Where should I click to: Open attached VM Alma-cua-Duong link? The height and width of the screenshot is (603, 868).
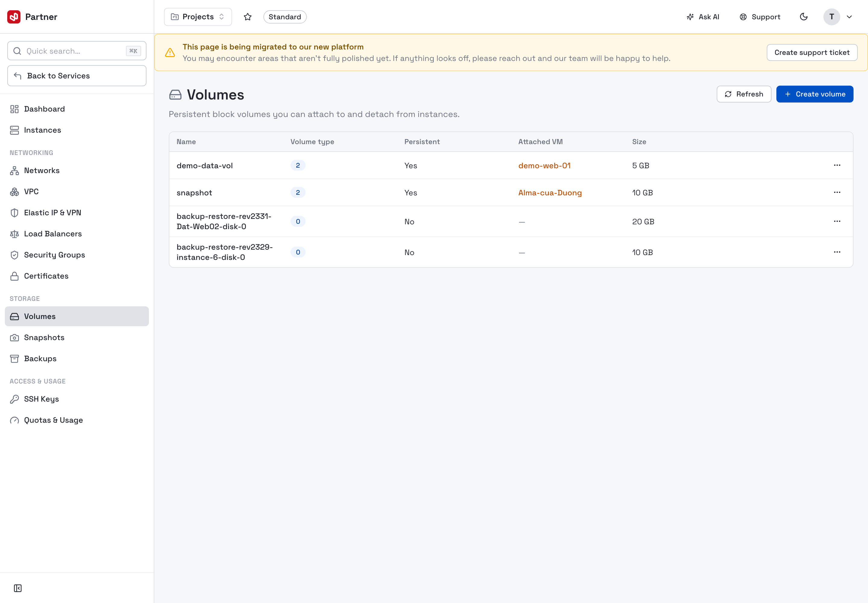tap(550, 193)
